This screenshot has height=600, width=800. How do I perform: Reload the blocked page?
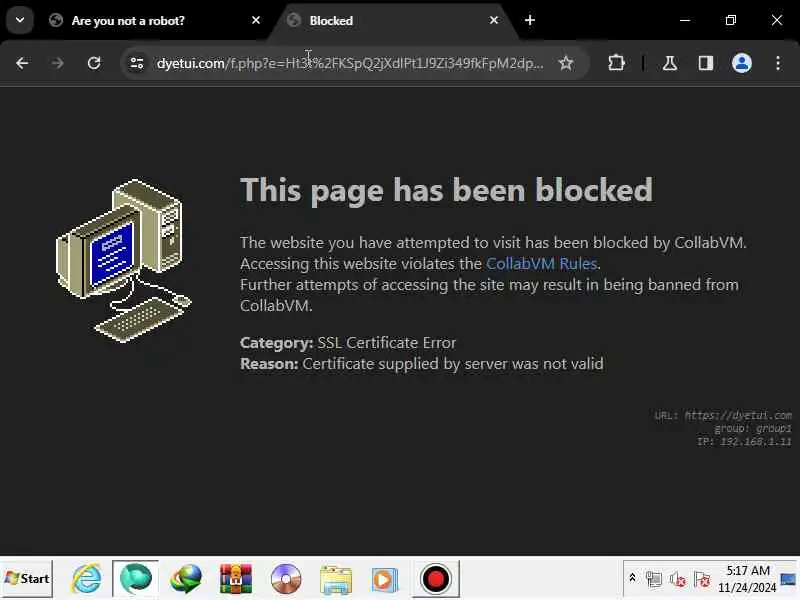[x=94, y=63]
